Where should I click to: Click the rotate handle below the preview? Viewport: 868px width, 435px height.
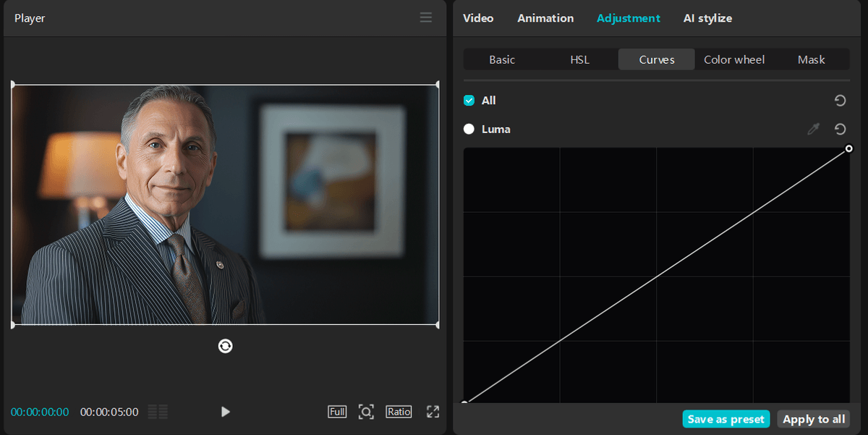[225, 346]
